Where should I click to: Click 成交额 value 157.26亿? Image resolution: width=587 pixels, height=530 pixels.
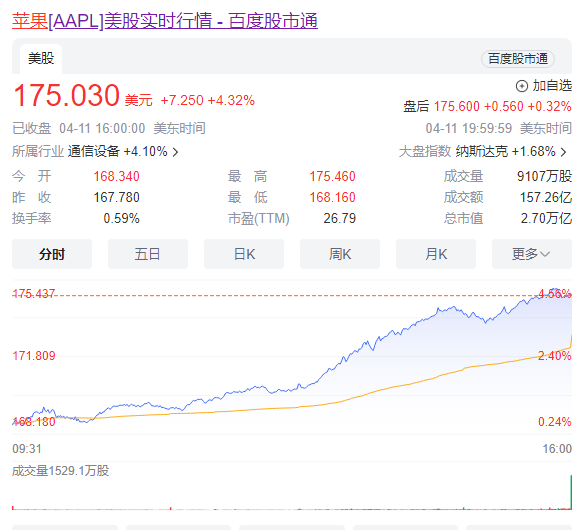tap(546, 197)
